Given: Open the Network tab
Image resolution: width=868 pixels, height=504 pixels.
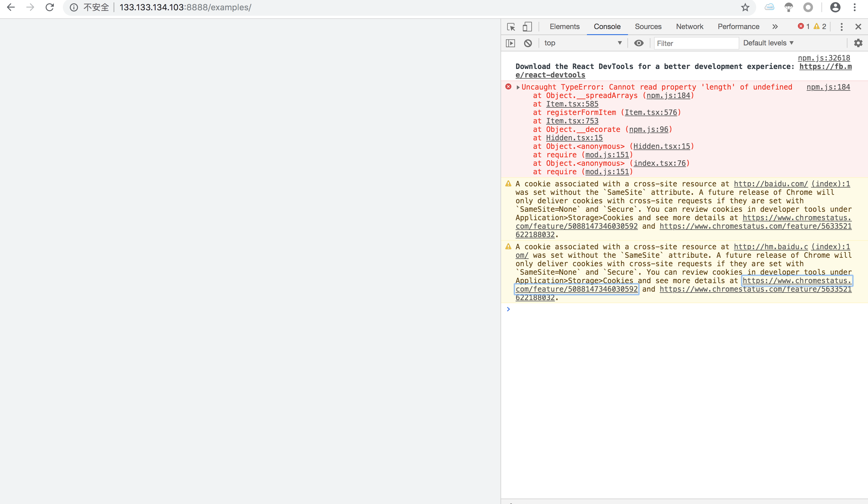Looking at the screenshot, I should pos(690,27).
